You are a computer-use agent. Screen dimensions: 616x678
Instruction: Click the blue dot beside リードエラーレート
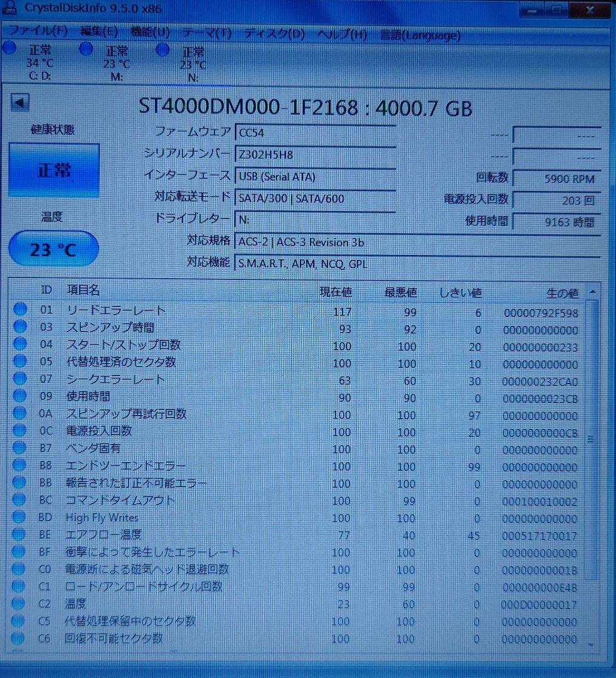(21, 308)
